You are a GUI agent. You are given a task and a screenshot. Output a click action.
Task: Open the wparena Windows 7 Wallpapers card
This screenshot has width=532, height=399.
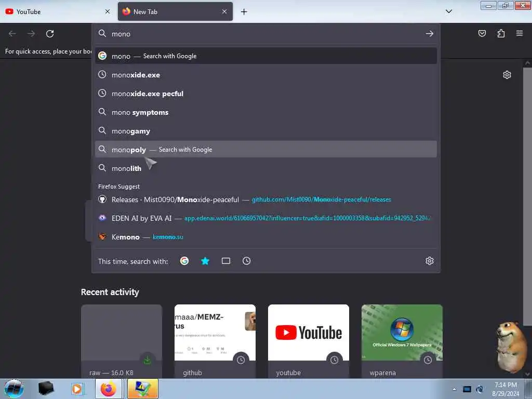coord(402,341)
